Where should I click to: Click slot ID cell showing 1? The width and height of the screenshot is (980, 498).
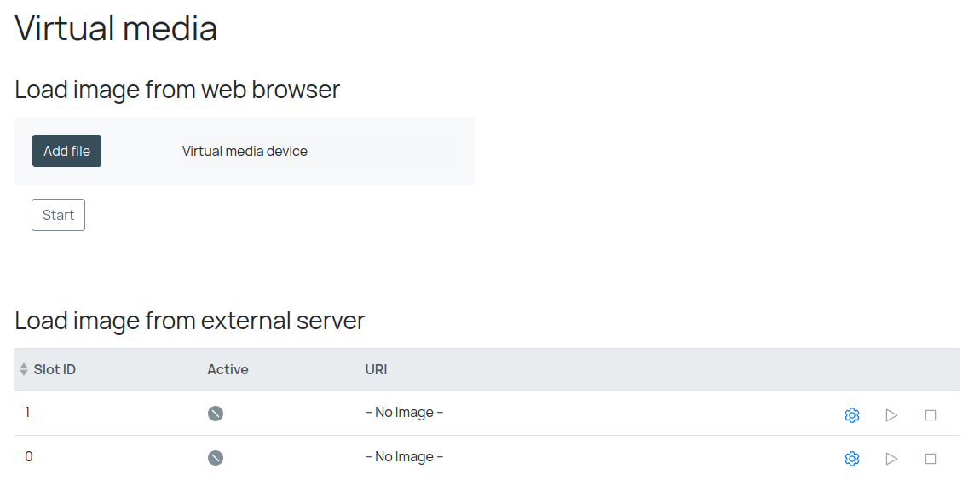point(28,413)
